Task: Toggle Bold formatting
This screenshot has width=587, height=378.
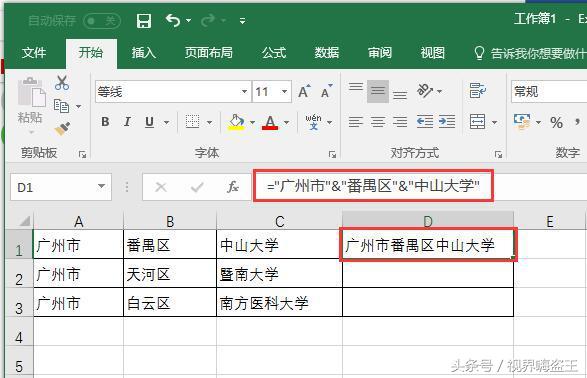Action: 106,122
